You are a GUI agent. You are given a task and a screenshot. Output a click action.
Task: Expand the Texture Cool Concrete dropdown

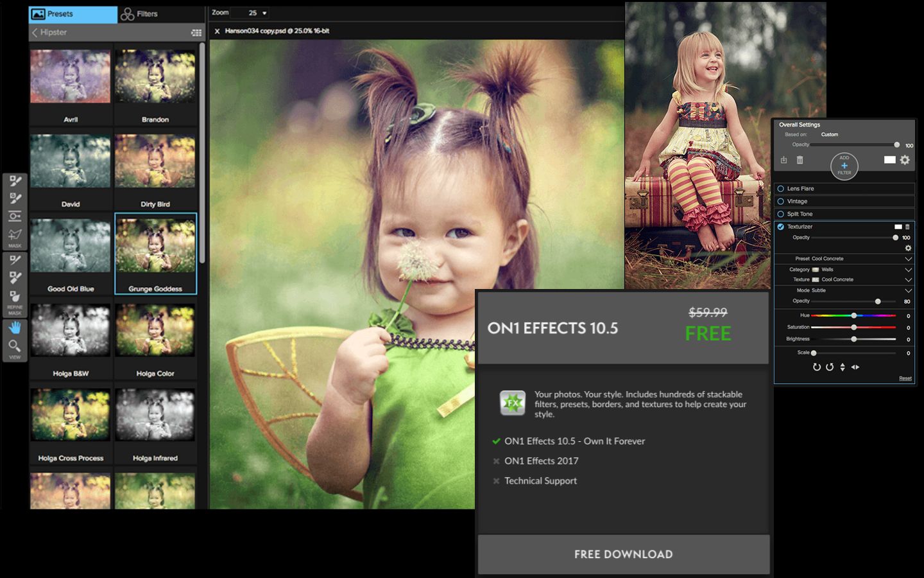click(x=908, y=280)
